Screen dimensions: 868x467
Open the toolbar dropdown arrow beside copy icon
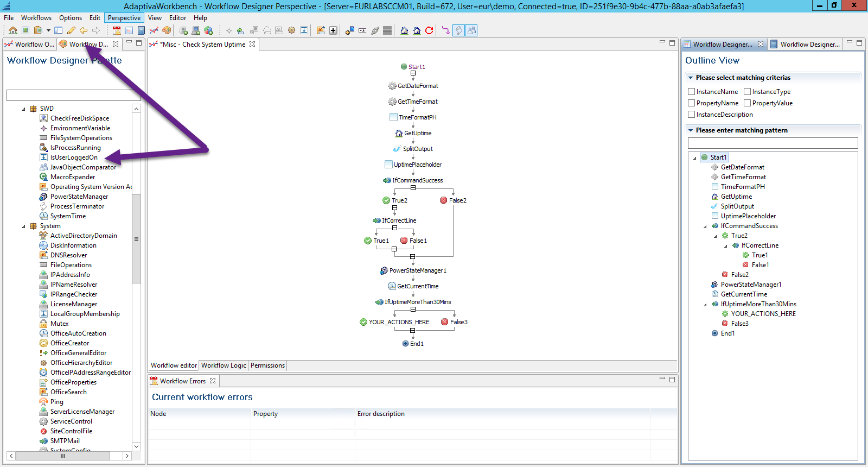(48, 30)
